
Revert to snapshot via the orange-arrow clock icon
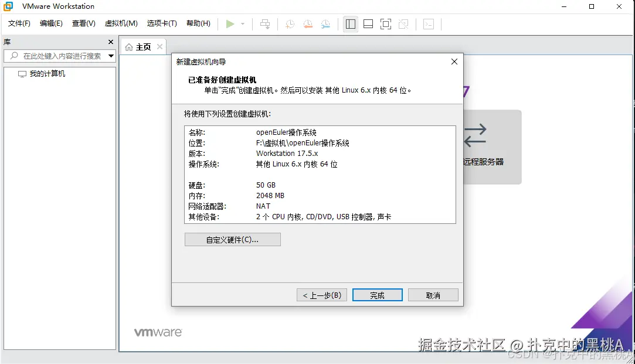(308, 24)
